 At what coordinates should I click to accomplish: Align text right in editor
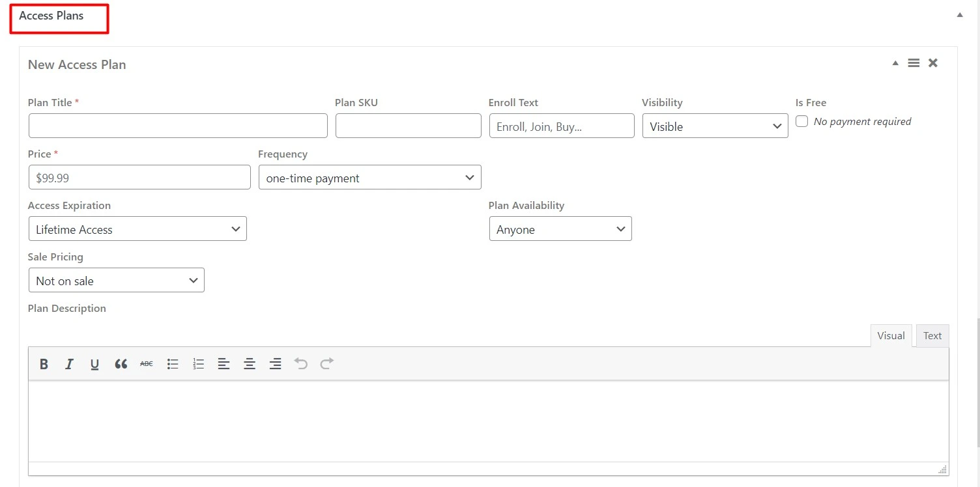coord(275,364)
